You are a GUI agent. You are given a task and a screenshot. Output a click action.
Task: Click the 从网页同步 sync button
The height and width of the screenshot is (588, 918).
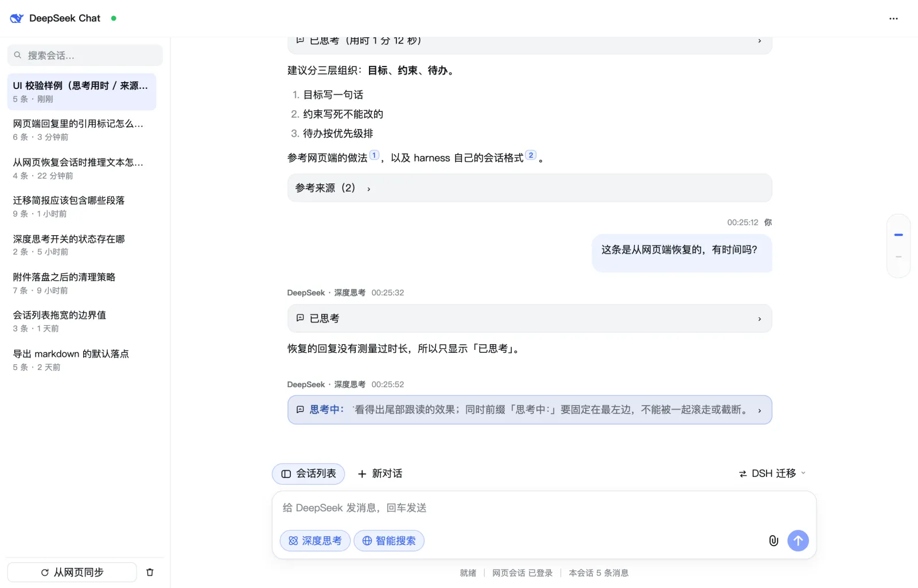click(x=72, y=572)
